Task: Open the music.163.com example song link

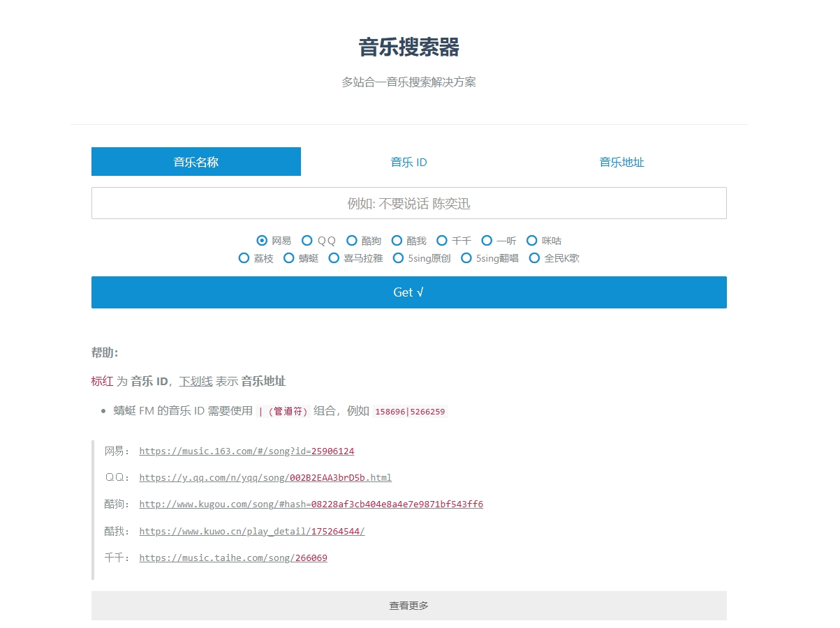Action: 246,451
